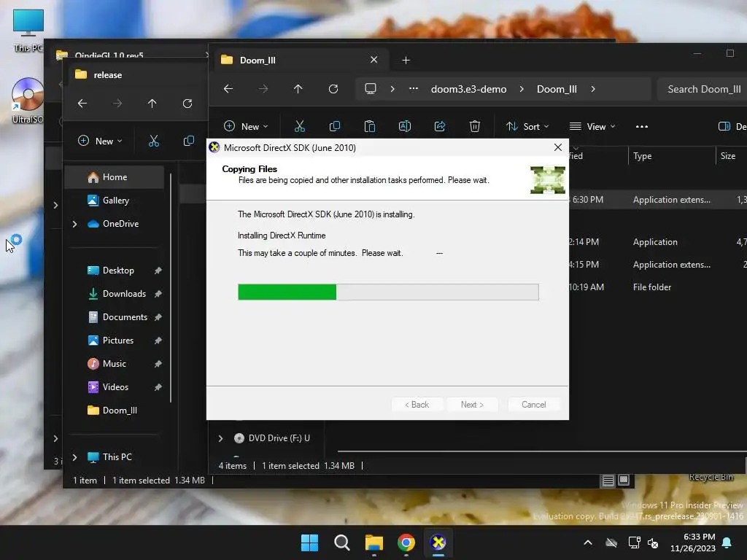
Task: Open the notification bell in taskbar
Action: (x=727, y=542)
